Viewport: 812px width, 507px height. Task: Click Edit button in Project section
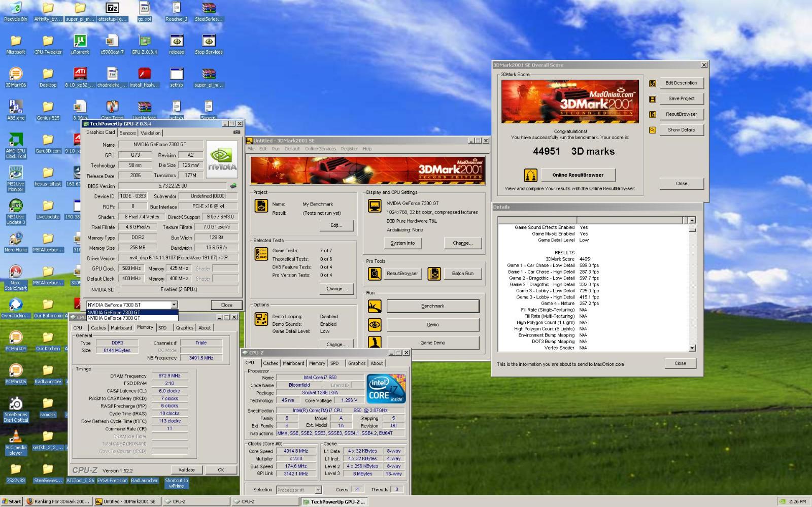[x=336, y=225]
